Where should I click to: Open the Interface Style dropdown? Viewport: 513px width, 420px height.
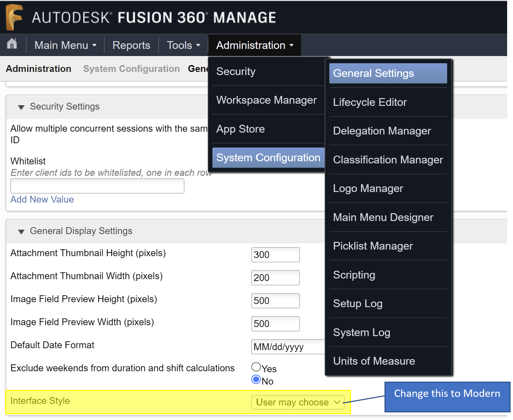click(x=297, y=402)
